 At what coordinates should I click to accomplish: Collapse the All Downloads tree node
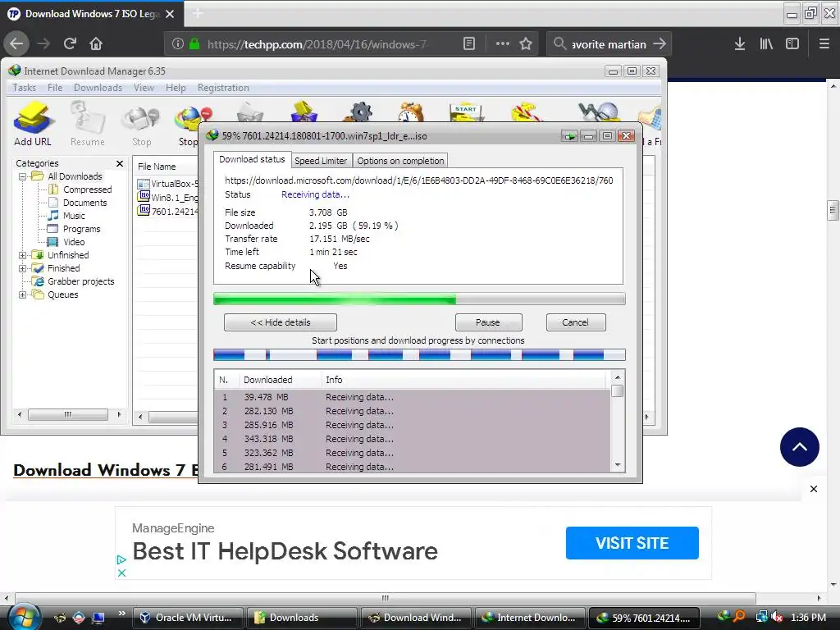pyautogui.click(x=22, y=176)
